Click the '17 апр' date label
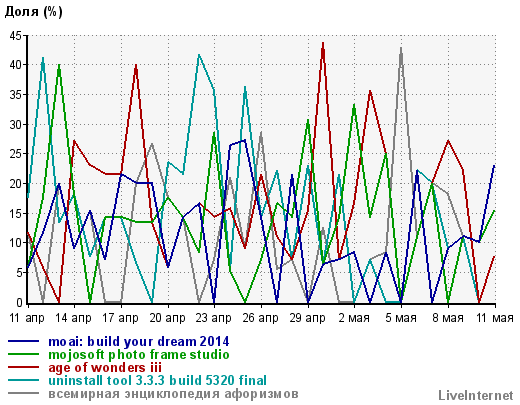This screenshot has width=520, height=405. pyautogui.click(x=120, y=318)
